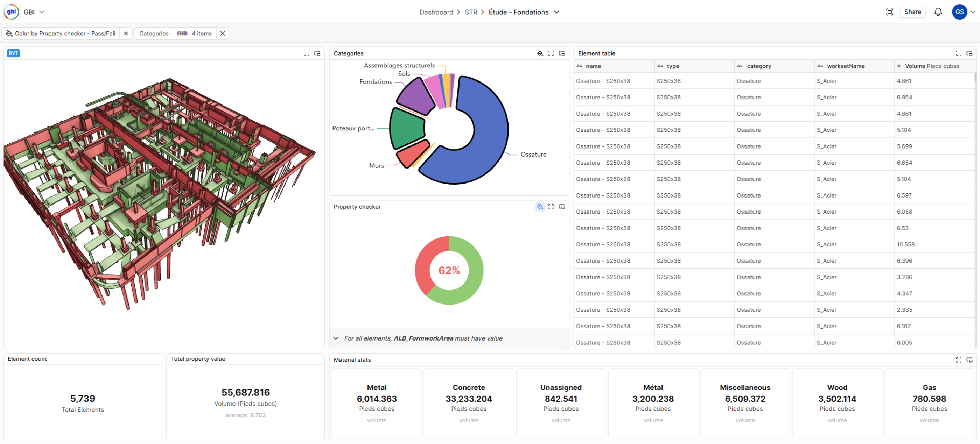
Task: Expand the RVT viewer to fullscreen
Action: click(306, 53)
